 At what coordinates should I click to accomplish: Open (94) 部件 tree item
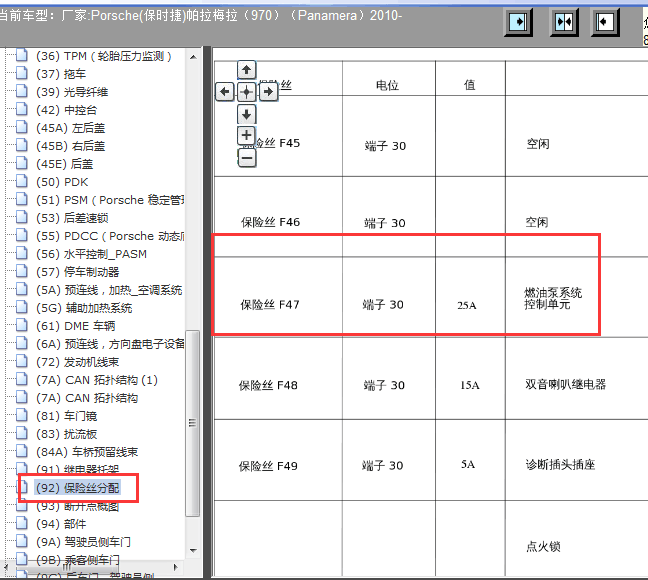pyautogui.click(x=61, y=524)
